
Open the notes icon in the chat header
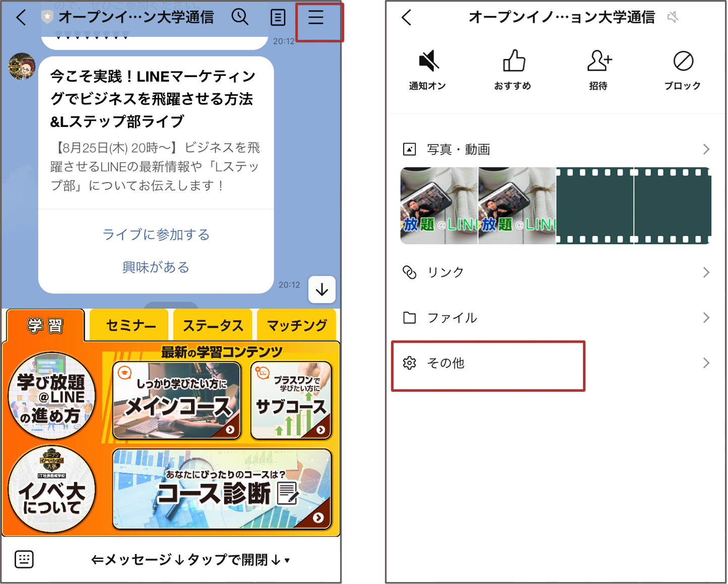278,17
